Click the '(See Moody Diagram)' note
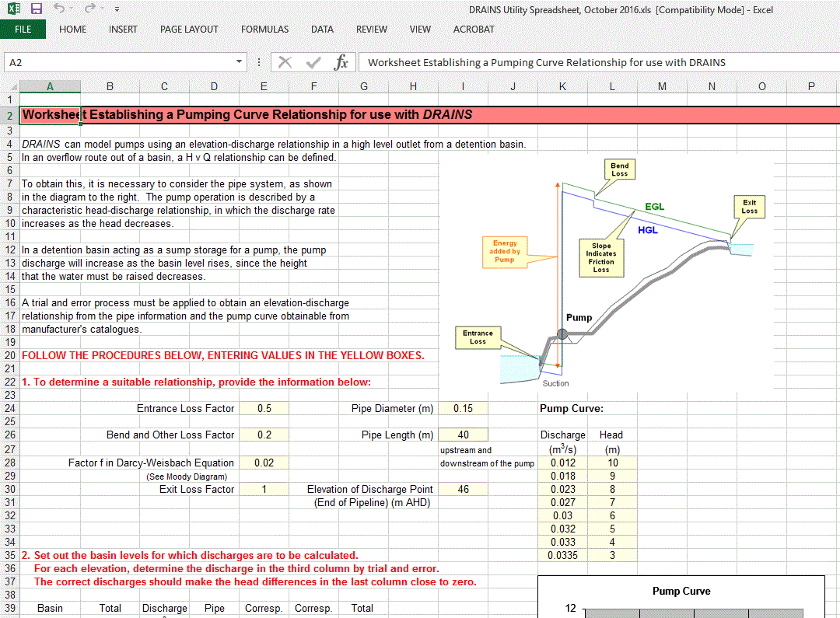The width and height of the screenshot is (840, 618). (187, 477)
